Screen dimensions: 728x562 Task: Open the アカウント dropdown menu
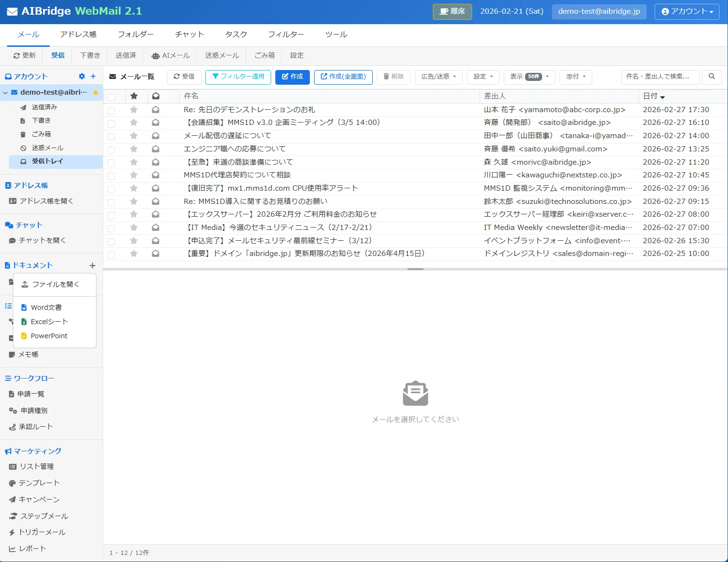(687, 12)
